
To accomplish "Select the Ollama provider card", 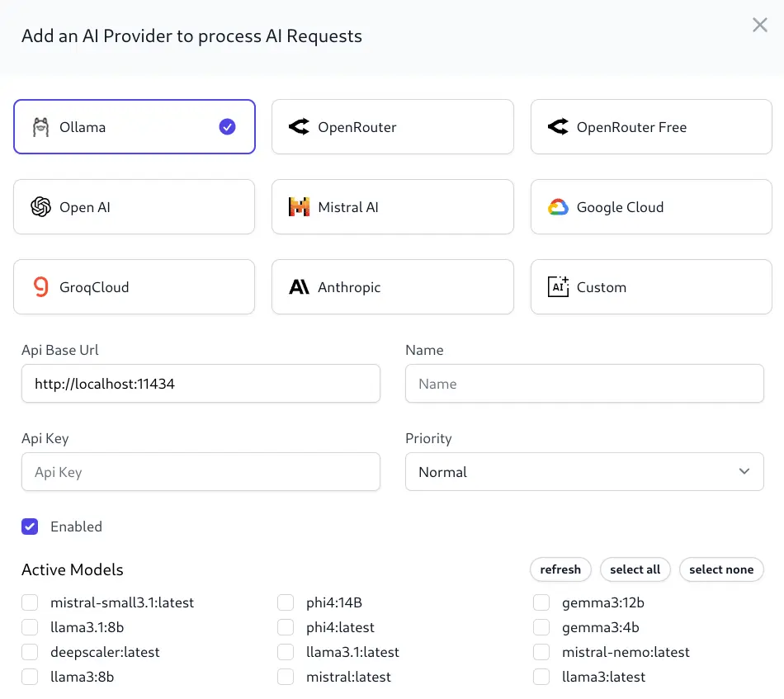I will click(x=135, y=127).
